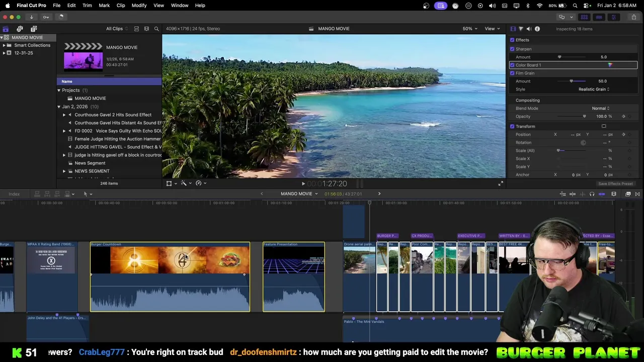Viewport: 644px width, 362px height.
Task: Open the Keyword Editor key button
Action: tap(46, 17)
